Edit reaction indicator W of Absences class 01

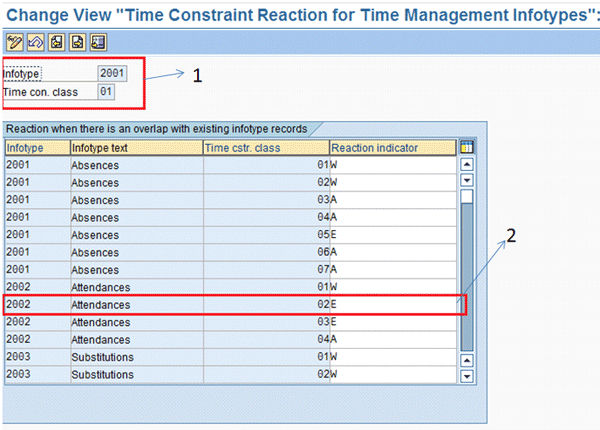pyautogui.click(x=393, y=165)
